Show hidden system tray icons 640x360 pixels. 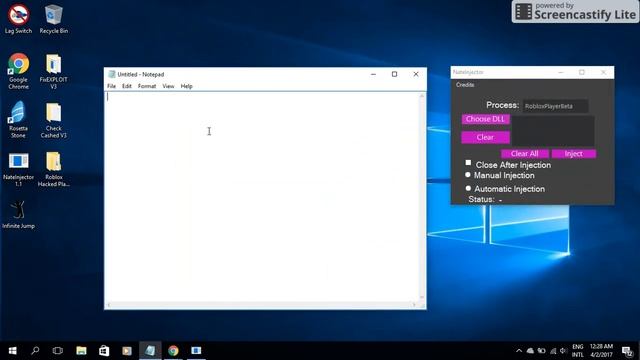coord(519,351)
